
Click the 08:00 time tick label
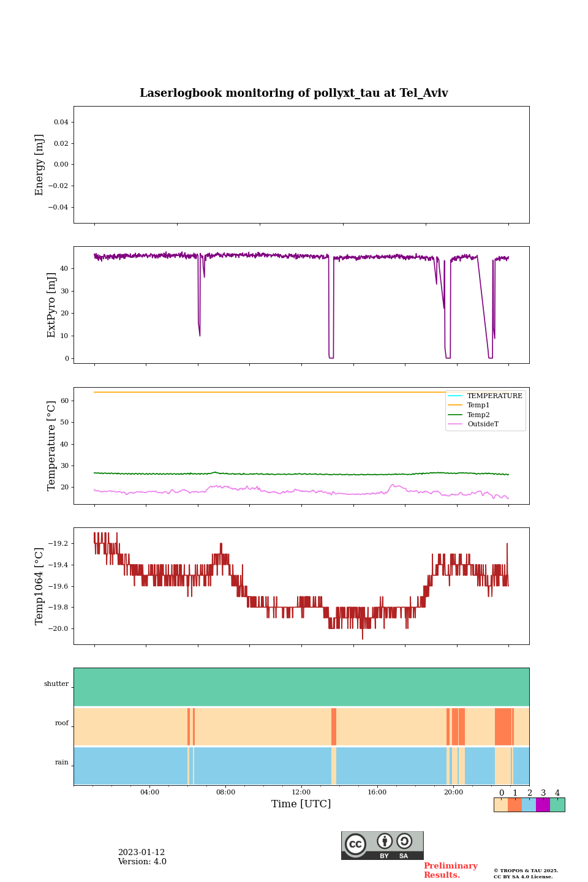pos(225,793)
